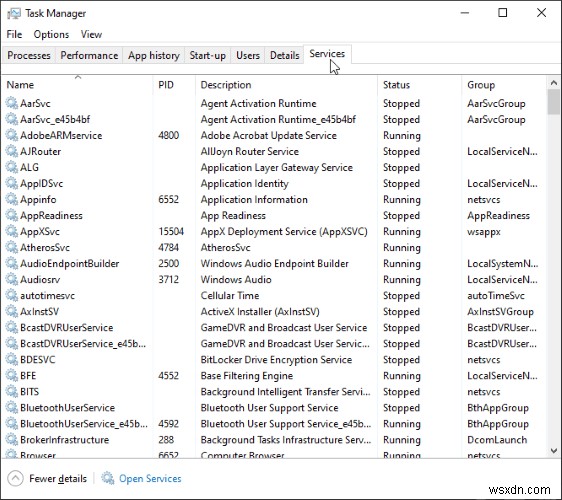The width and height of the screenshot is (562, 500).
Task: Select the AllJoyn Router Service description
Action: pyautogui.click(x=249, y=152)
